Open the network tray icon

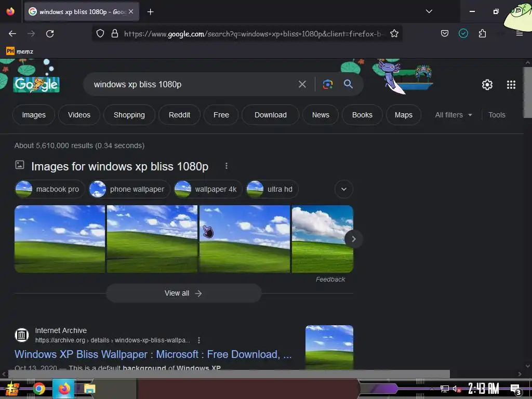(444, 389)
